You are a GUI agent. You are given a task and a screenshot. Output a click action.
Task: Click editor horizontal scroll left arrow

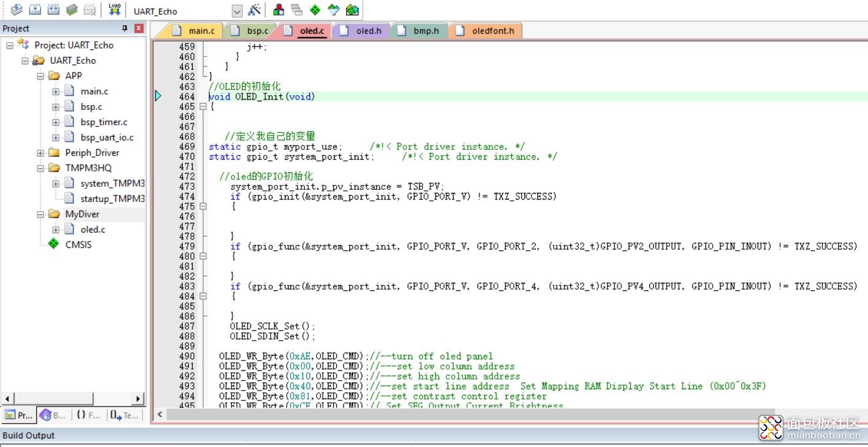point(160,414)
